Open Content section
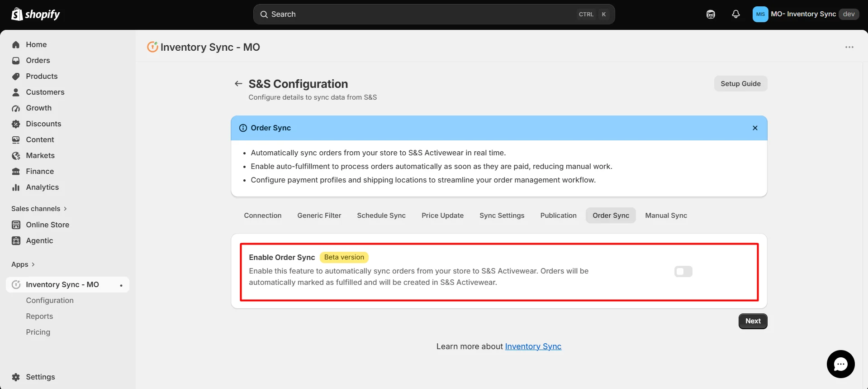The height and width of the screenshot is (389, 868). (40, 139)
